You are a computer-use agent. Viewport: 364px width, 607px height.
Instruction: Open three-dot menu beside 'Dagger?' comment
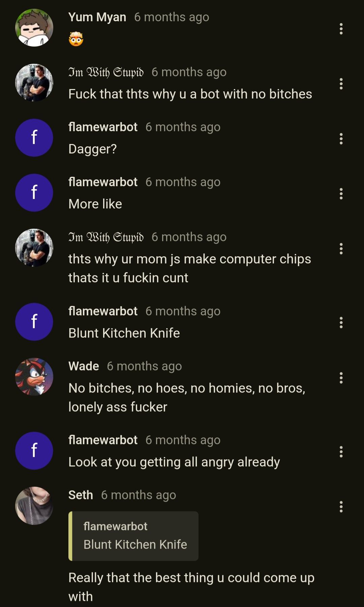[x=341, y=139]
